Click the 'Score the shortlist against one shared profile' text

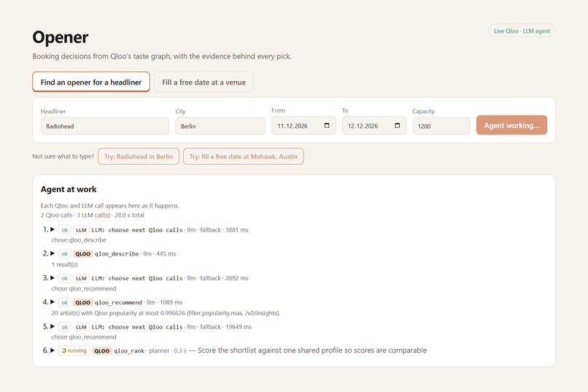tap(312, 350)
